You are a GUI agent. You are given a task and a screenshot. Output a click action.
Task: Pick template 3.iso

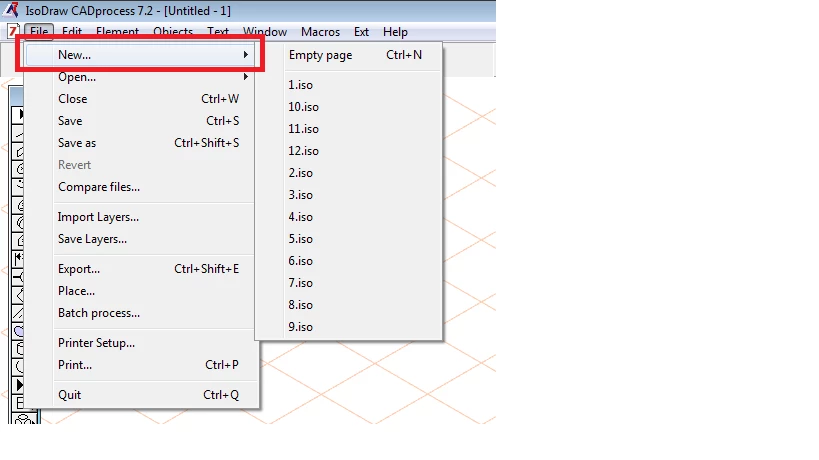[x=349, y=194]
